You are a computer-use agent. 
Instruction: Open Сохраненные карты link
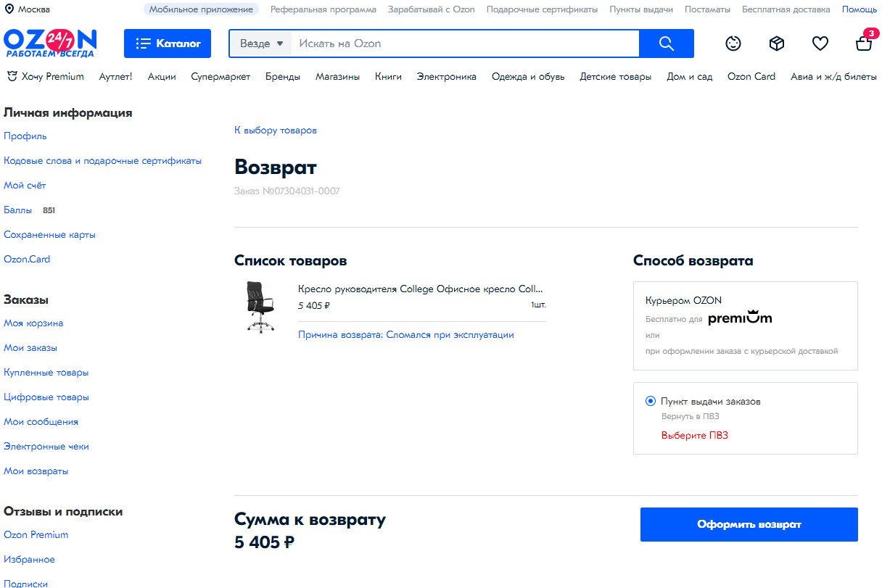pos(49,235)
